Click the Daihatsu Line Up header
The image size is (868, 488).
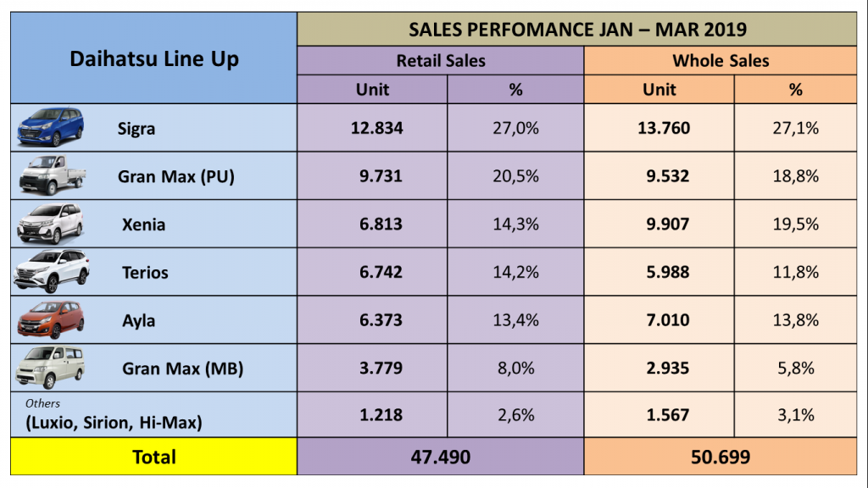pos(153,58)
